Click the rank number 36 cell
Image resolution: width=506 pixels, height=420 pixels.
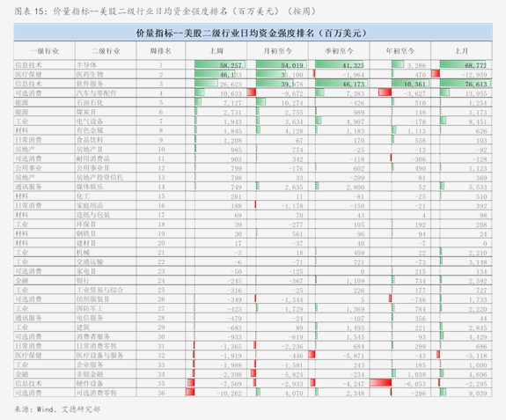(x=161, y=393)
